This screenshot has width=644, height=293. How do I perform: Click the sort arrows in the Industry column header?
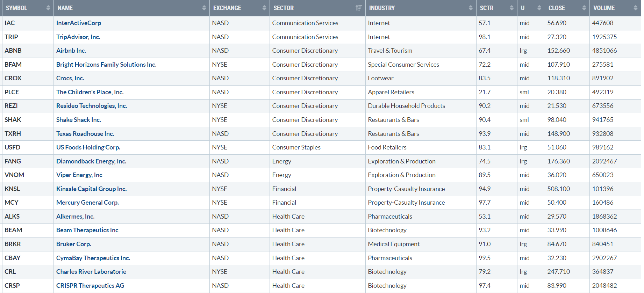coord(471,8)
